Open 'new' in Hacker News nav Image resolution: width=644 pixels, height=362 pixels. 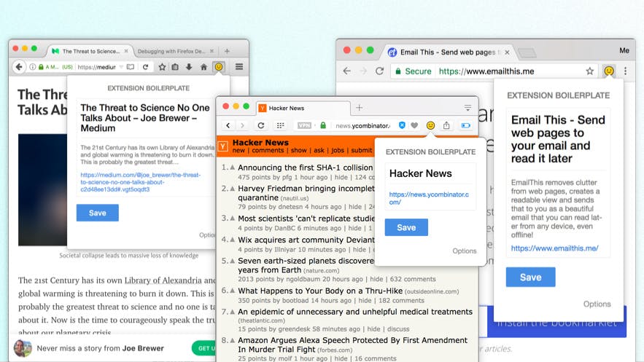[238, 151]
